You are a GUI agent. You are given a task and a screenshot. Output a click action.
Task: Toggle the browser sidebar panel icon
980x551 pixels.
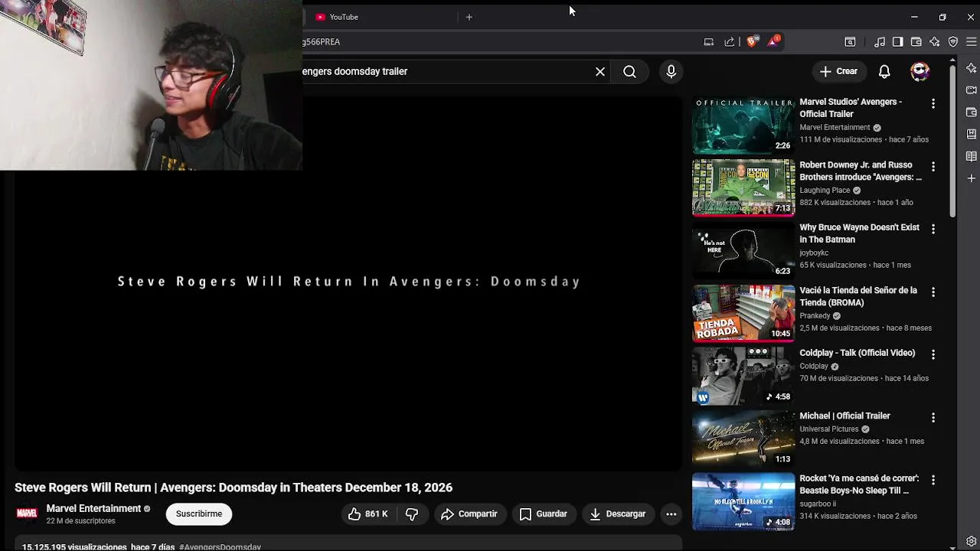(897, 42)
